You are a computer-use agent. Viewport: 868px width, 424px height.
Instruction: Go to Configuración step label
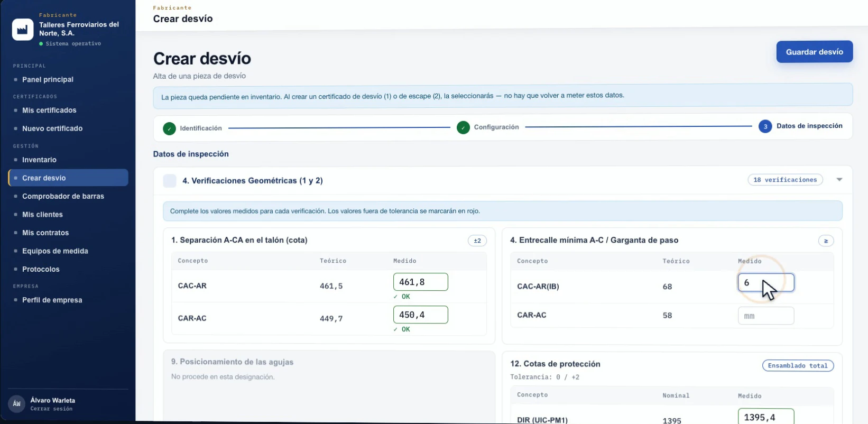[496, 127]
